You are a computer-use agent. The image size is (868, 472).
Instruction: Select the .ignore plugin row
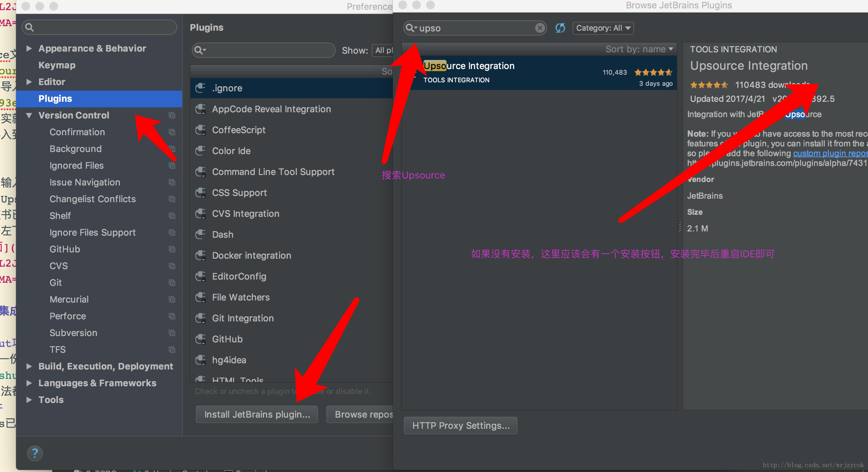(x=292, y=88)
